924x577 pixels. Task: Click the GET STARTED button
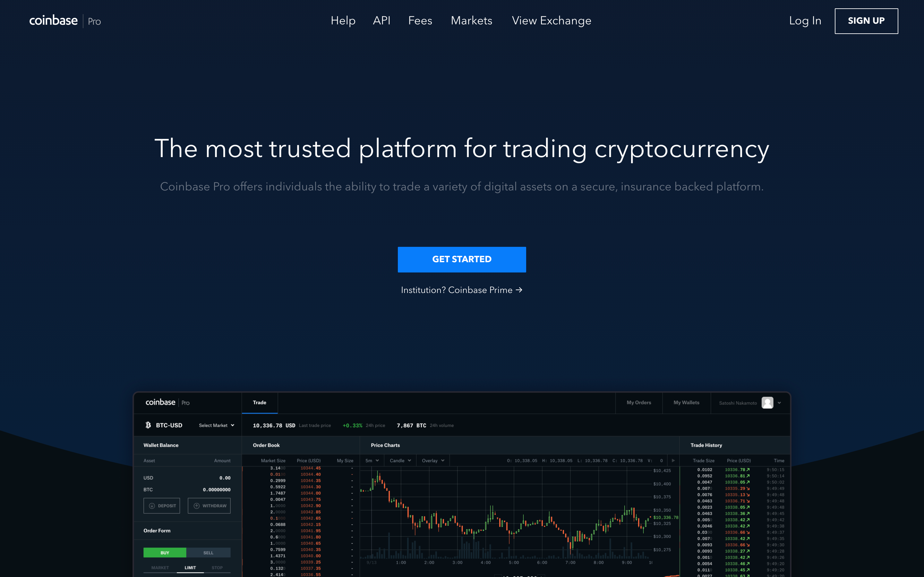tap(462, 259)
